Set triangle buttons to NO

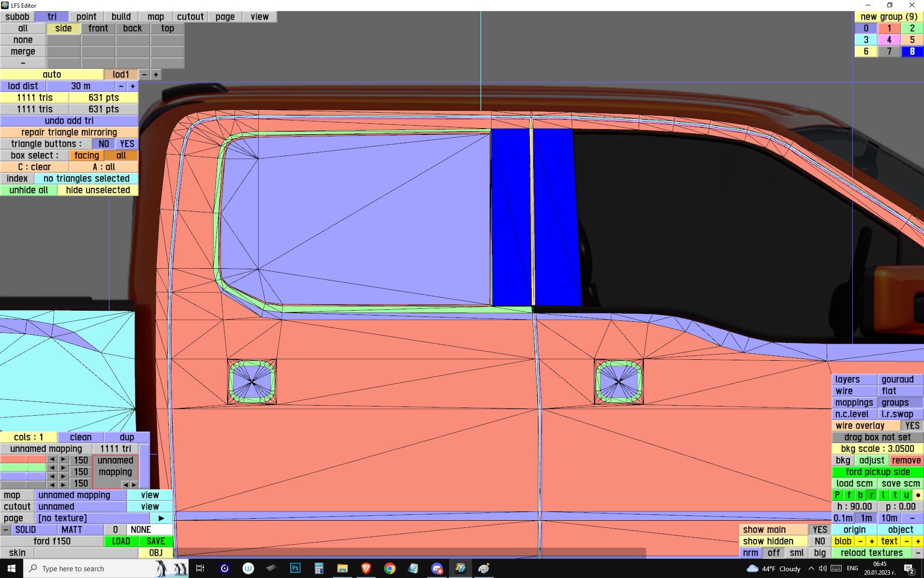click(x=103, y=144)
